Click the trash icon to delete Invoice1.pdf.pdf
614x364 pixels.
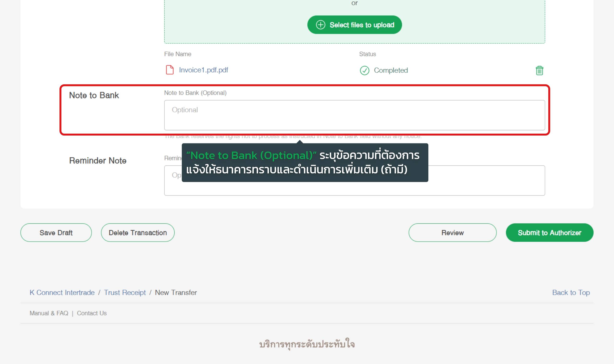pos(539,70)
